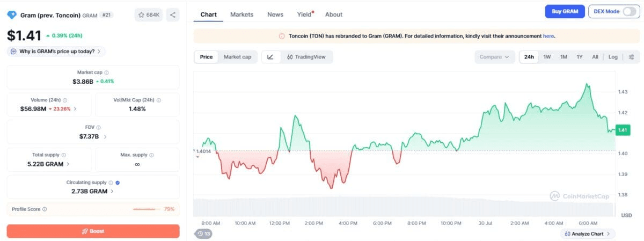Select the All time range
This screenshot has width=644, height=241.
click(595, 57)
